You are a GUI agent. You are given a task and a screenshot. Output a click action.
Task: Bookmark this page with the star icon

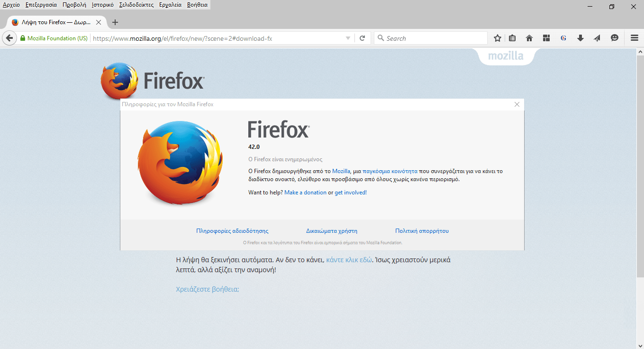(x=498, y=38)
